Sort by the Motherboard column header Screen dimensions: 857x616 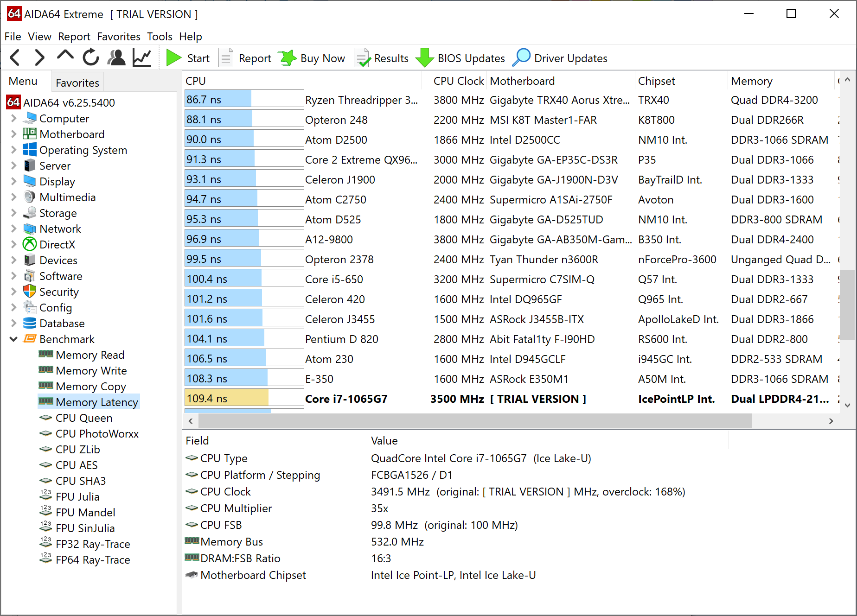coord(561,81)
